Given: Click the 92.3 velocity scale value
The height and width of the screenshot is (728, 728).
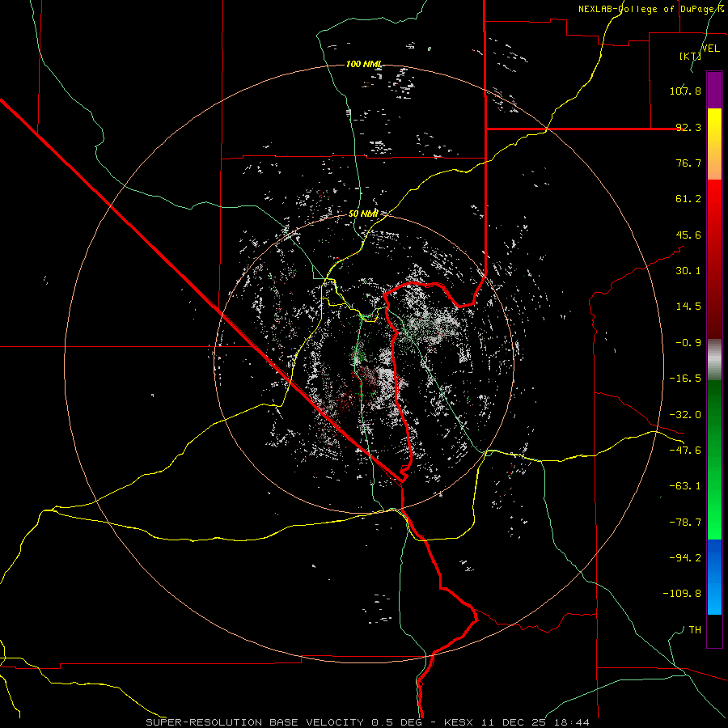Looking at the screenshot, I should pyautogui.click(x=688, y=127).
